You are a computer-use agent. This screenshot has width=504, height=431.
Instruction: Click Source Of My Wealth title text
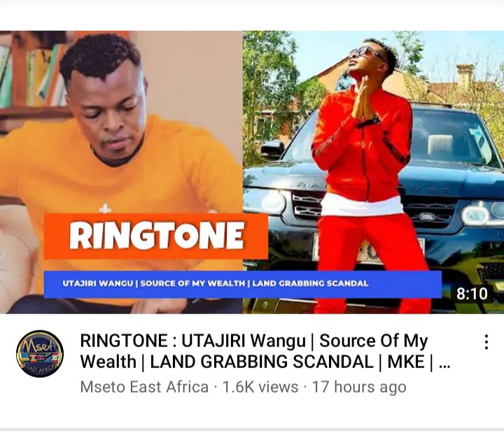pos(374,341)
